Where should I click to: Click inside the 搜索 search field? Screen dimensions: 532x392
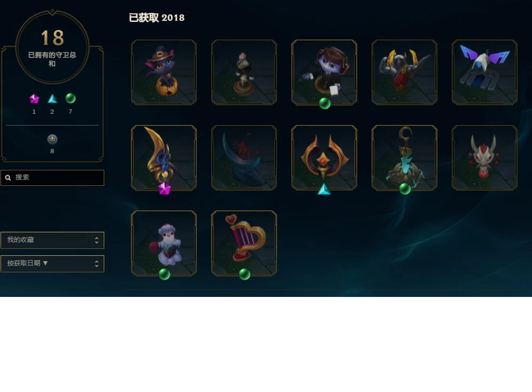tap(52, 177)
